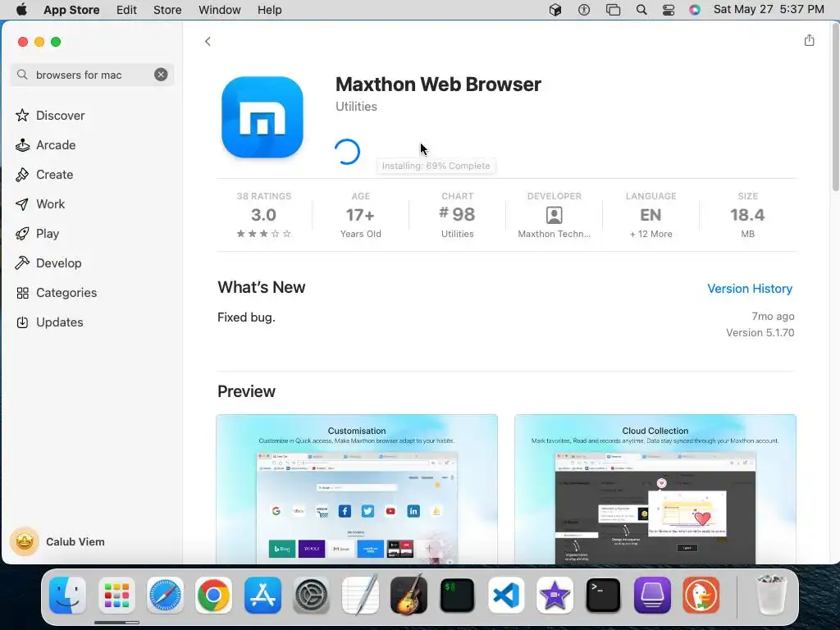Image resolution: width=840 pixels, height=630 pixels.
Task: Click App Store icon in the Dock
Action: tap(262, 596)
